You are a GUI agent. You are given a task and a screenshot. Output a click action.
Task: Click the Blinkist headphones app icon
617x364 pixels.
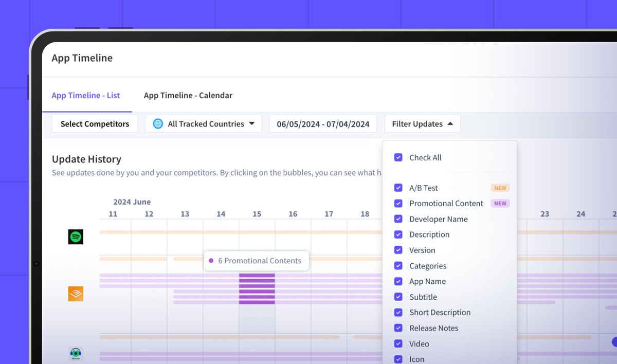[x=75, y=353]
